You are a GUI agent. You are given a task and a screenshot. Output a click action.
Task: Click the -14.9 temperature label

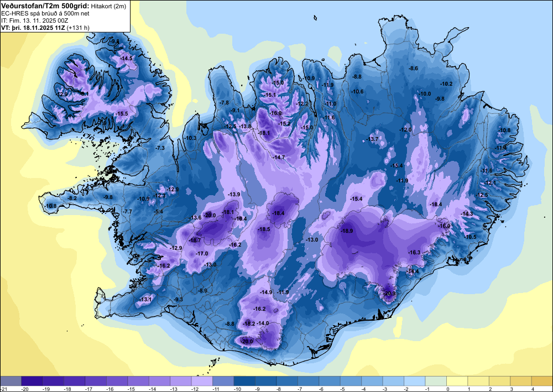click(266, 292)
